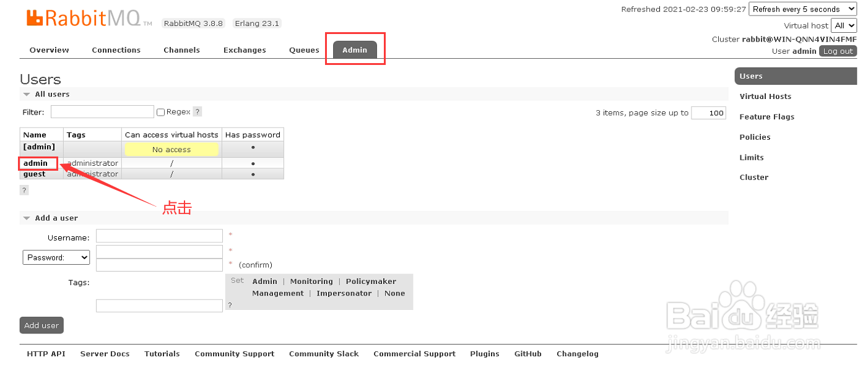Click the Erlang 23.1 version badge

point(257,24)
